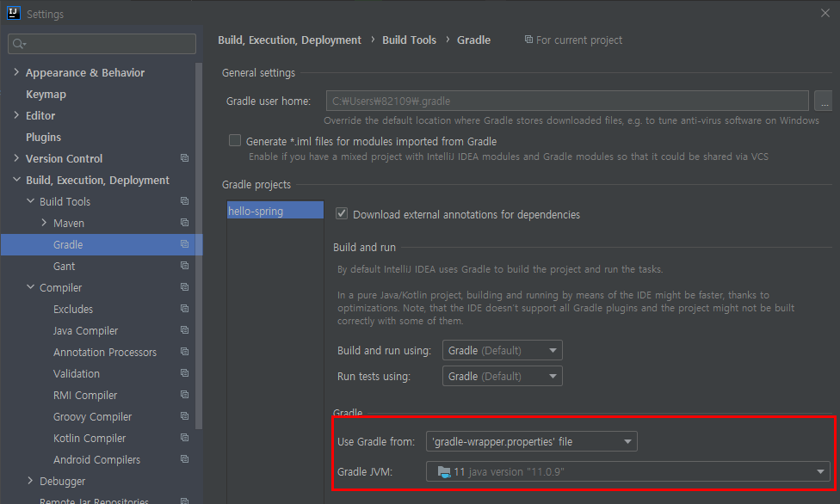The height and width of the screenshot is (504, 840).
Task: Open the 'Run tests using' dropdown
Action: tap(502, 376)
